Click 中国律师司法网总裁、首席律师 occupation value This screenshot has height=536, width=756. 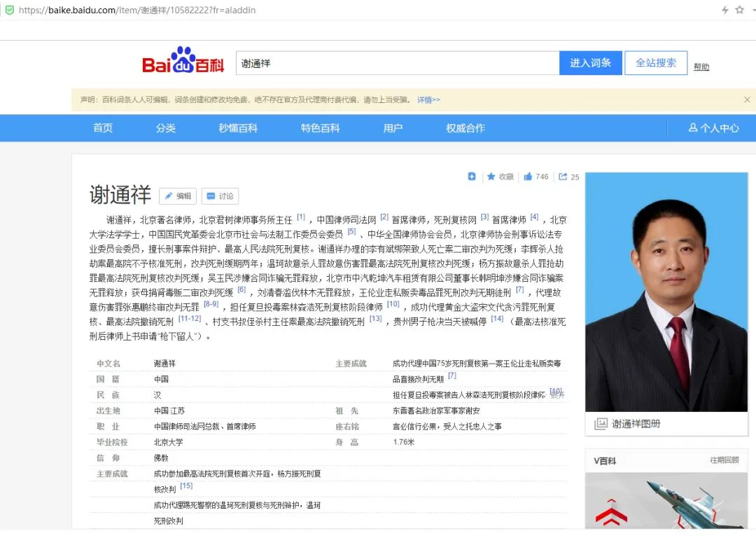point(205,427)
